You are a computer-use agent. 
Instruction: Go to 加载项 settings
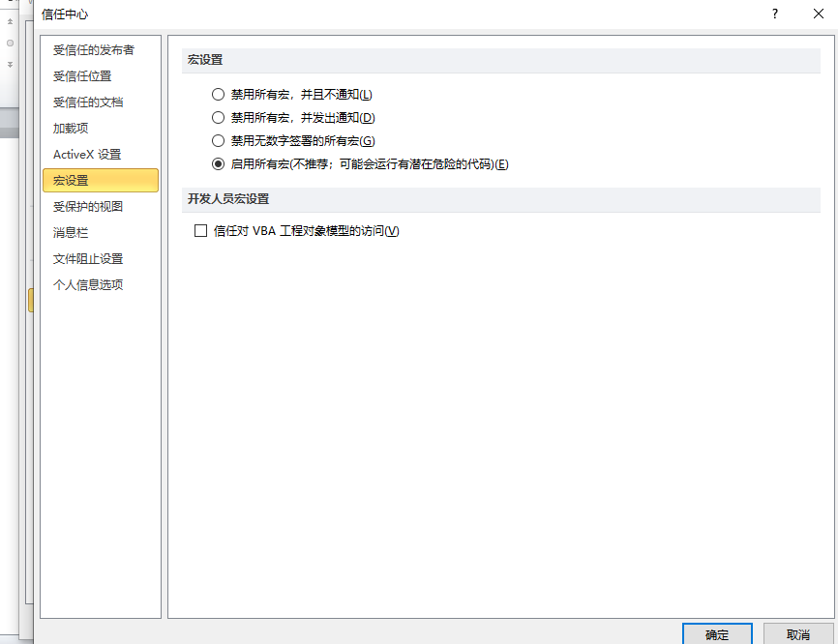pyautogui.click(x=101, y=129)
